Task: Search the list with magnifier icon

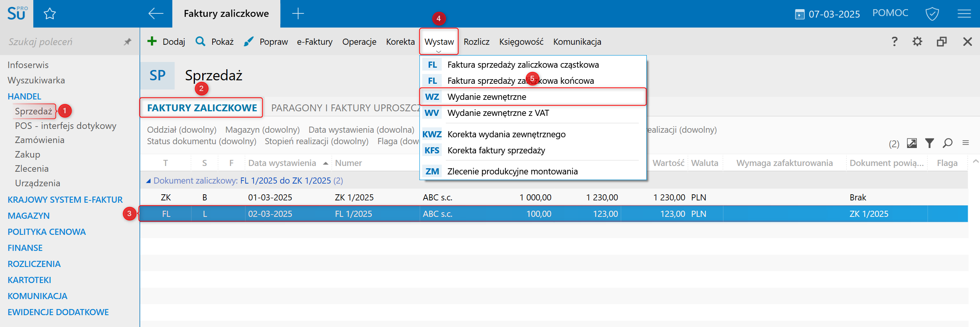Action: pos(948,143)
